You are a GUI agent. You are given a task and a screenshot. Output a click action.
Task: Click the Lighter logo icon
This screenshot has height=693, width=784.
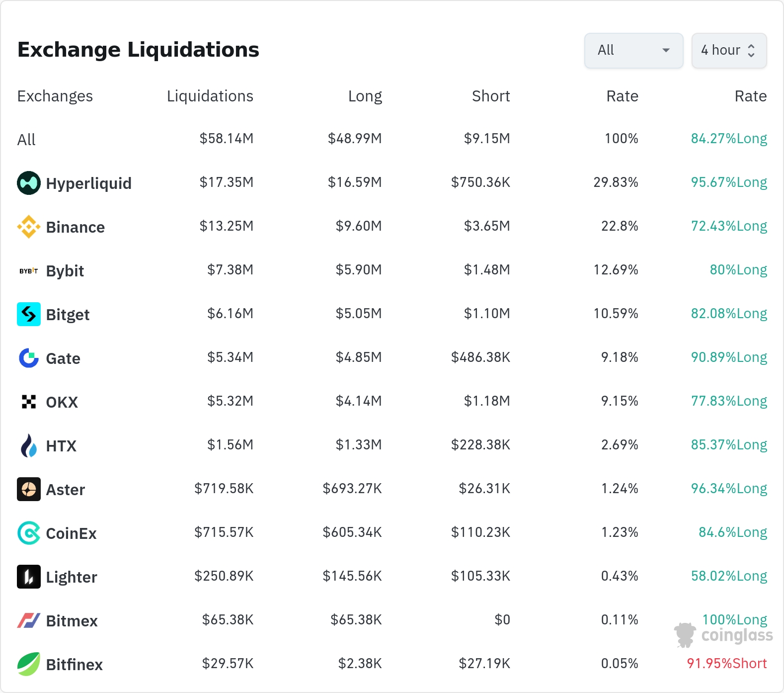[29, 577]
